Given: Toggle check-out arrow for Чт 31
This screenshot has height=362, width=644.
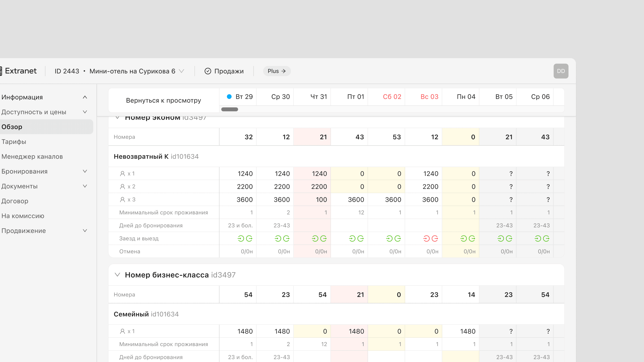Looking at the screenshot, I should [x=324, y=239].
